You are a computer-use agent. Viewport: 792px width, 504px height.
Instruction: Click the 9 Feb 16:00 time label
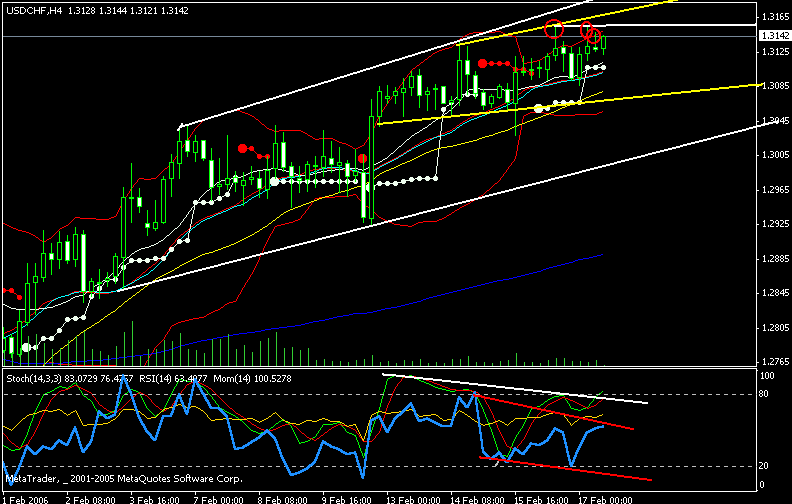(x=347, y=499)
